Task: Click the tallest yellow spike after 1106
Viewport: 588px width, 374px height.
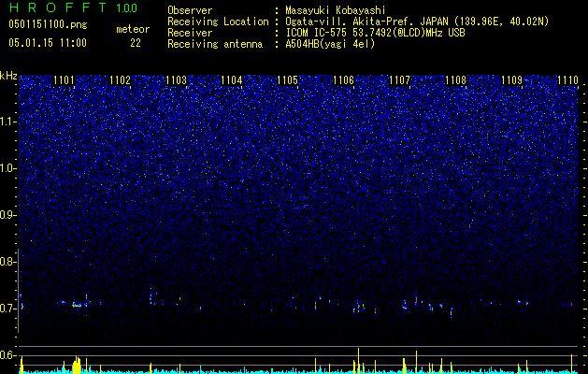Action: [x=358, y=361]
